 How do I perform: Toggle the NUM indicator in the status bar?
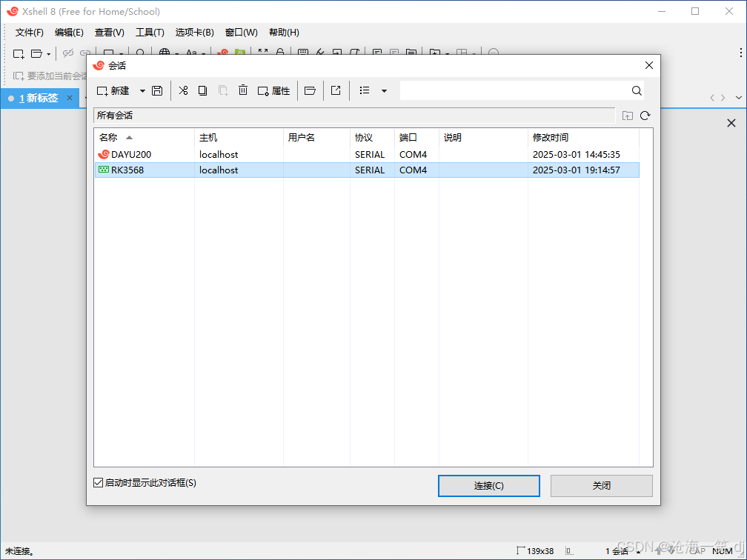723,551
